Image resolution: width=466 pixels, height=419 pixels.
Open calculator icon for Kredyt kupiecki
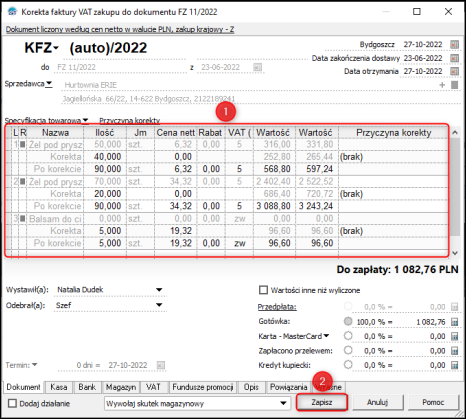point(454,365)
